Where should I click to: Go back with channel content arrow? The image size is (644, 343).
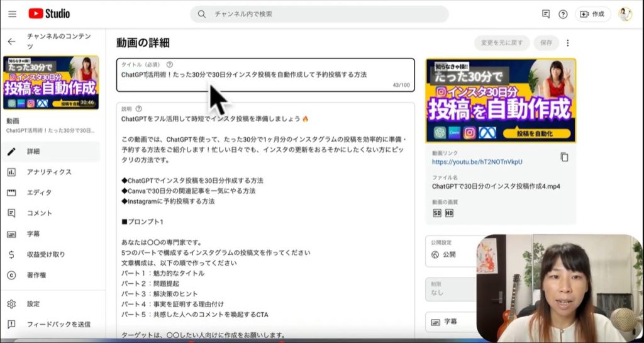pos(11,42)
